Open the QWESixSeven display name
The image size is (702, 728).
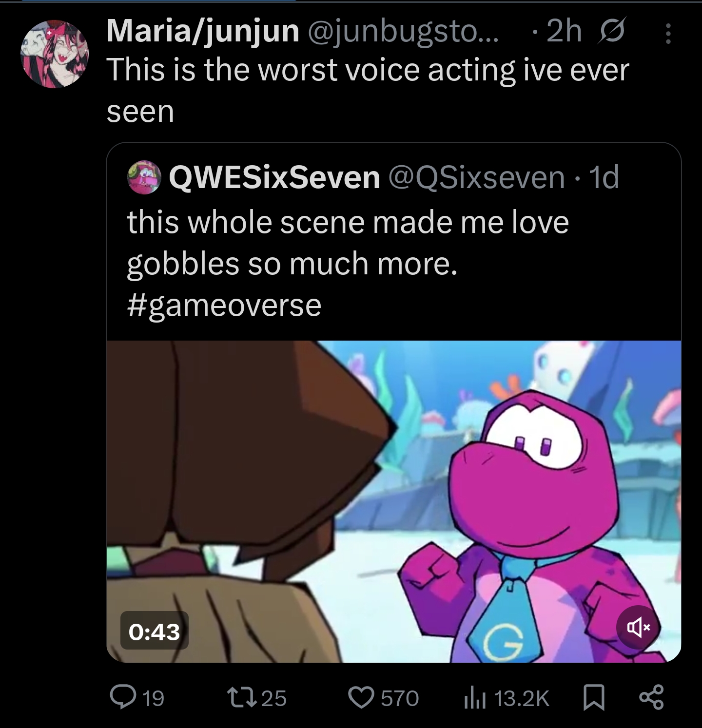274,177
